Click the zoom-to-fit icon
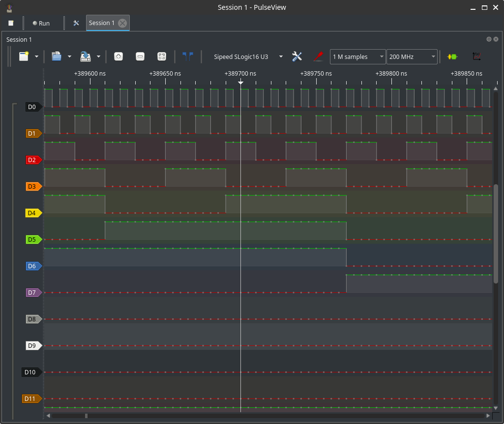Image resolution: width=504 pixels, height=424 pixels. 161,57
